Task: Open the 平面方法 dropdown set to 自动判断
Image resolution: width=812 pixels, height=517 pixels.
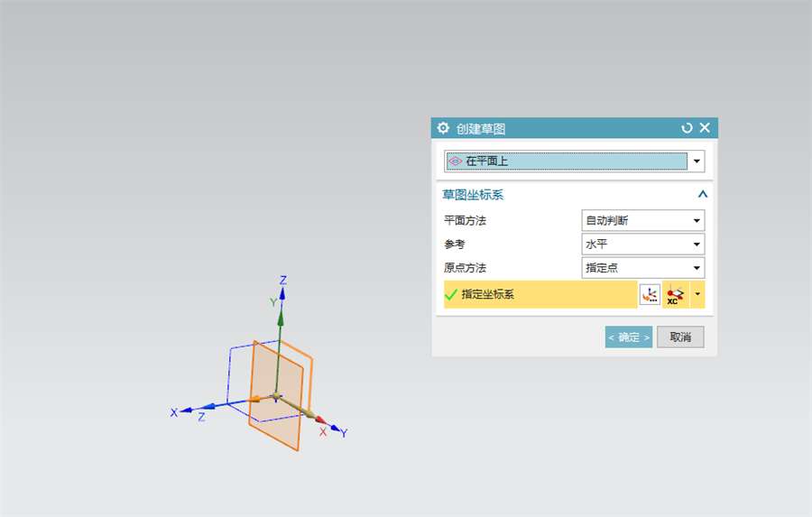Action: 643,220
